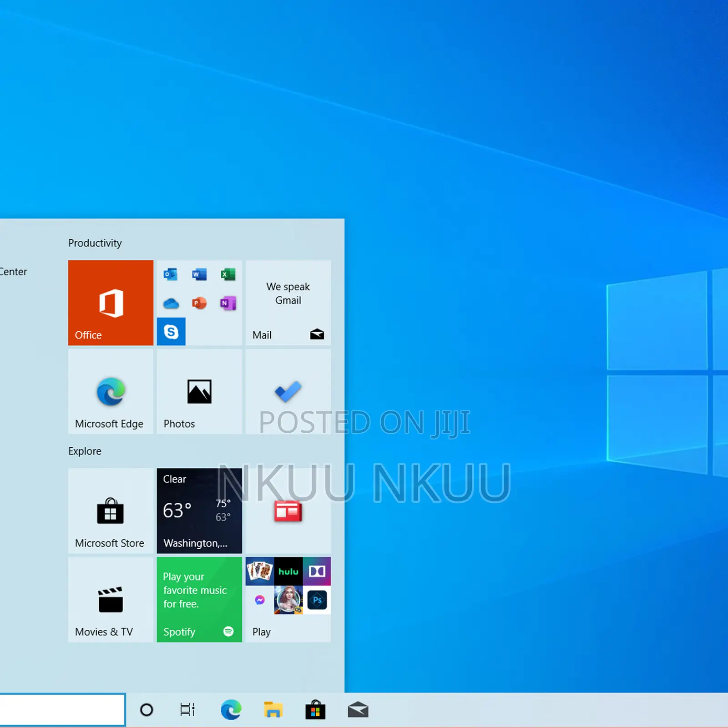Open Task View on the taskbar
The height and width of the screenshot is (728, 728).
tap(187, 710)
